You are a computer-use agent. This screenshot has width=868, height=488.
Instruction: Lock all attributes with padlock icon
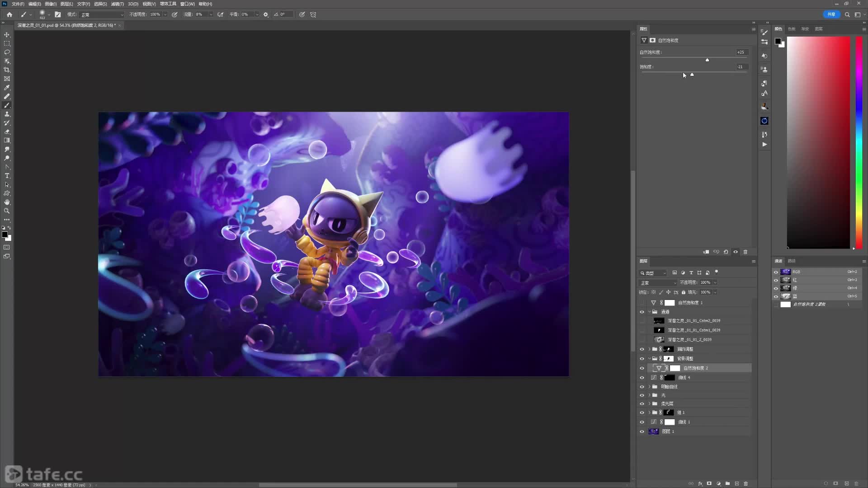684,292
